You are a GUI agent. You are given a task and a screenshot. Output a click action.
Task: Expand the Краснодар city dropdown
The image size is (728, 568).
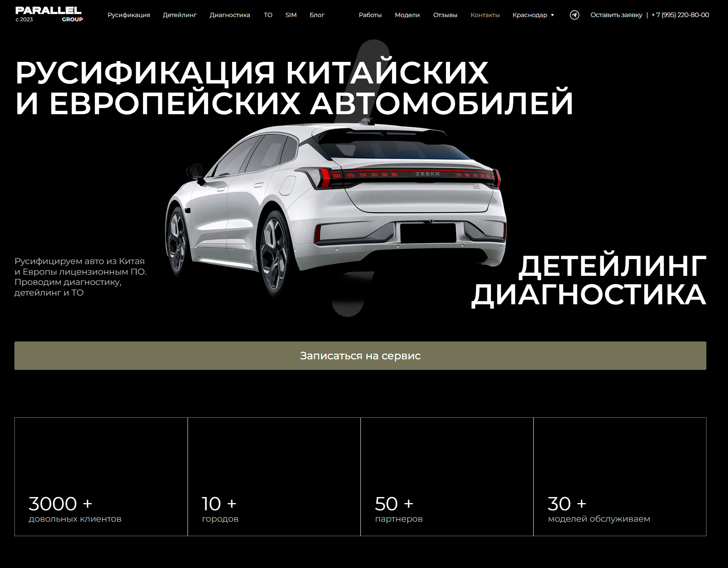point(533,15)
